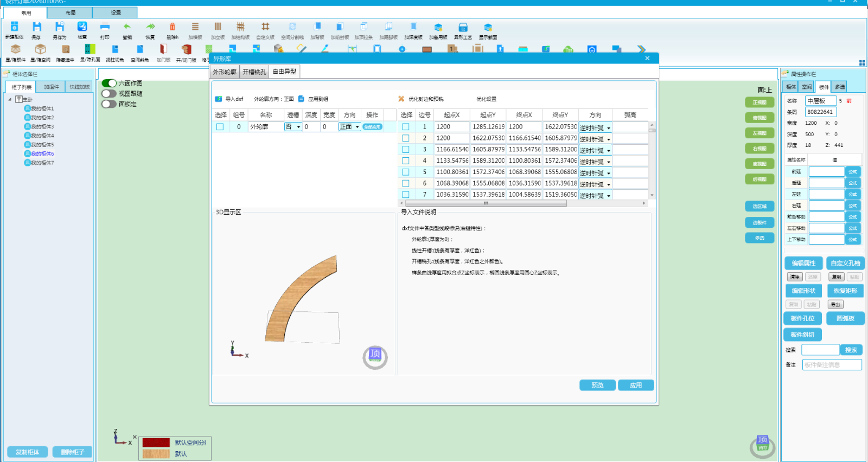868x462 pixels.
Task: Click the 编辑属性 button
Action: point(803,263)
